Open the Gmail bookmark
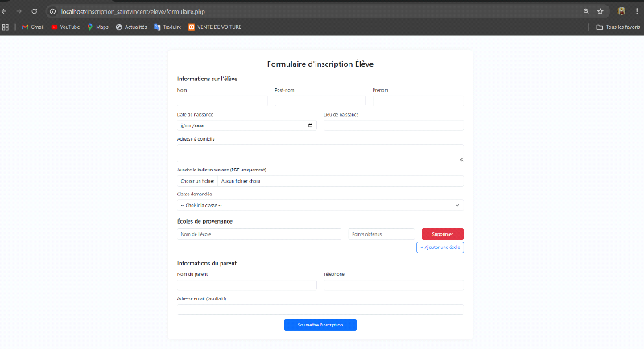Screen dimensions: 644x349 [32, 27]
